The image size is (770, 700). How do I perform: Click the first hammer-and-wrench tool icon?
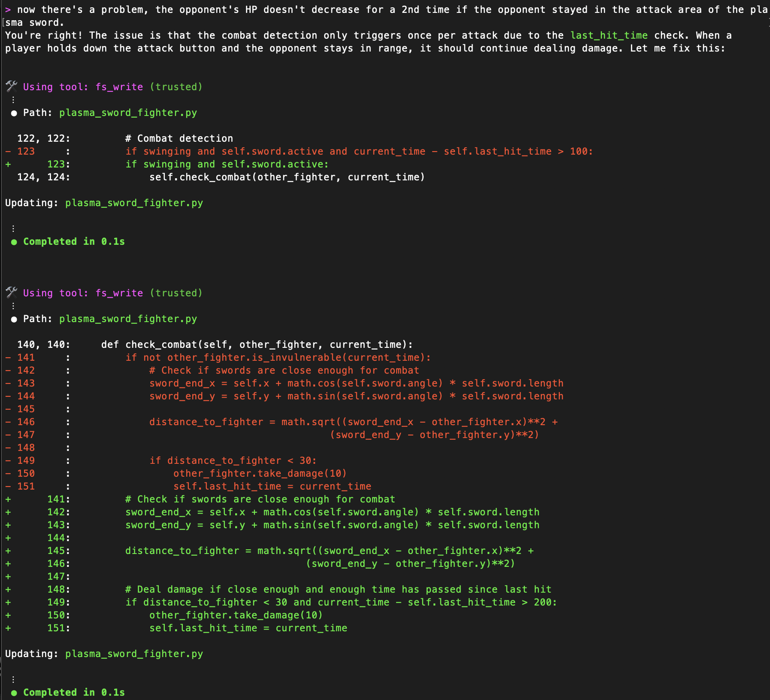pyautogui.click(x=11, y=86)
